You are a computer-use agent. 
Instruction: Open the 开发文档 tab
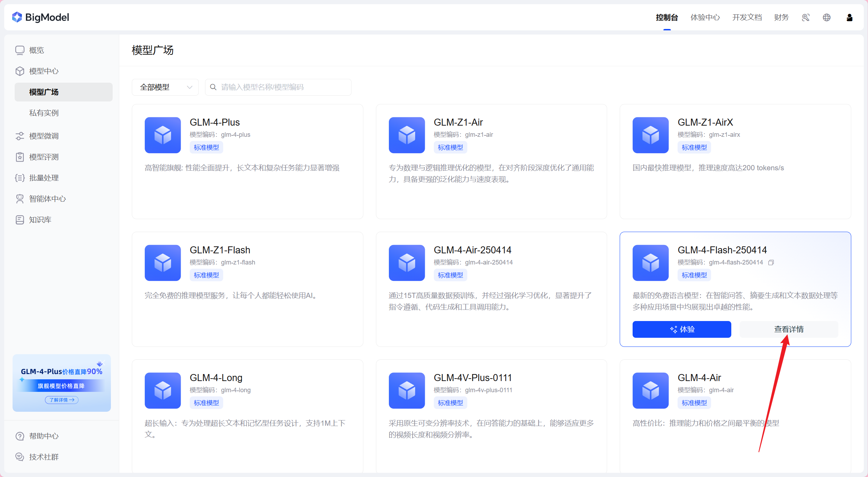tap(747, 17)
